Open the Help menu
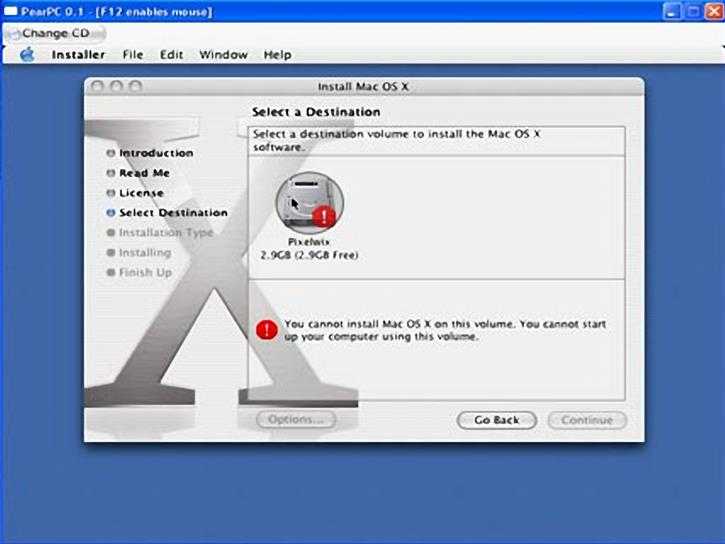725x544 pixels. [x=277, y=55]
